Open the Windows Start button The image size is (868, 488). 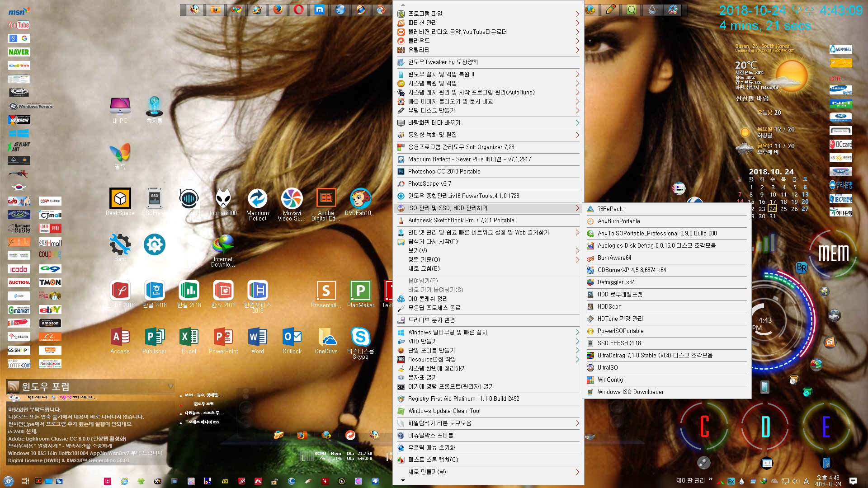click(x=8, y=481)
